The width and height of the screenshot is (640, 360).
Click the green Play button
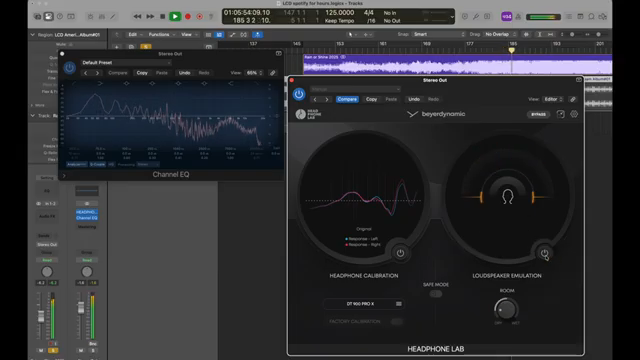tap(175, 17)
